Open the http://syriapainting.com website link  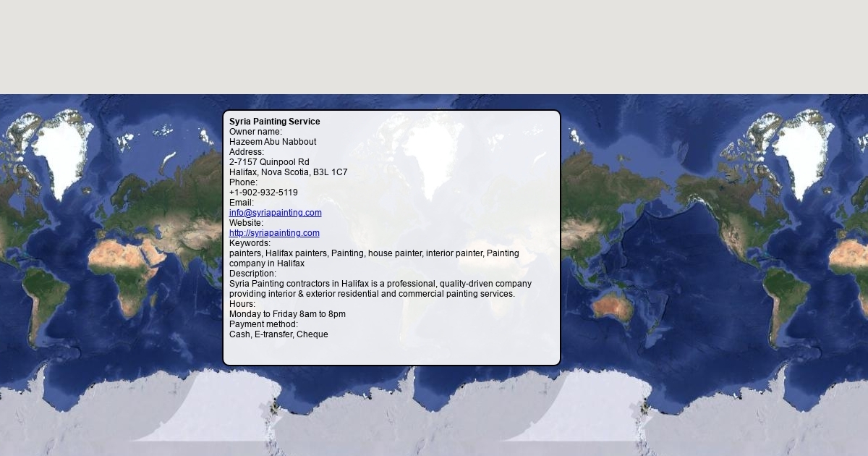(274, 233)
